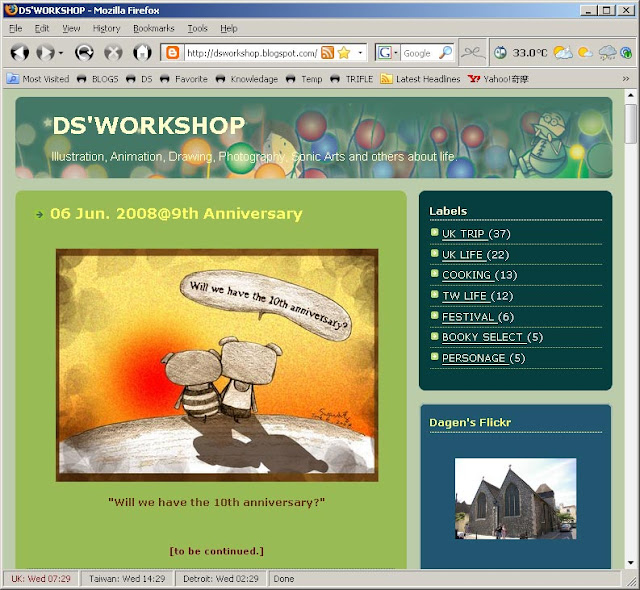640x590 pixels.
Task: Open the PERSONAGE label
Action: click(x=474, y=358)
